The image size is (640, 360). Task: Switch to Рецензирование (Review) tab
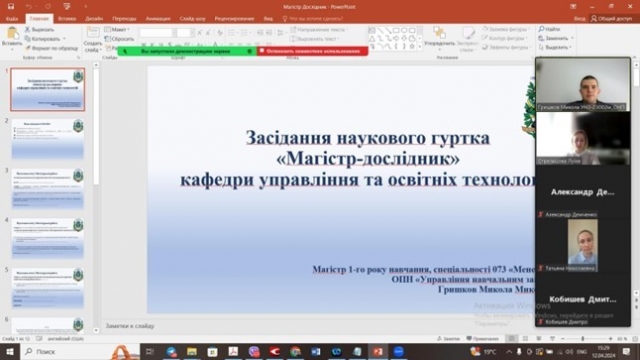tap(234, 19)
